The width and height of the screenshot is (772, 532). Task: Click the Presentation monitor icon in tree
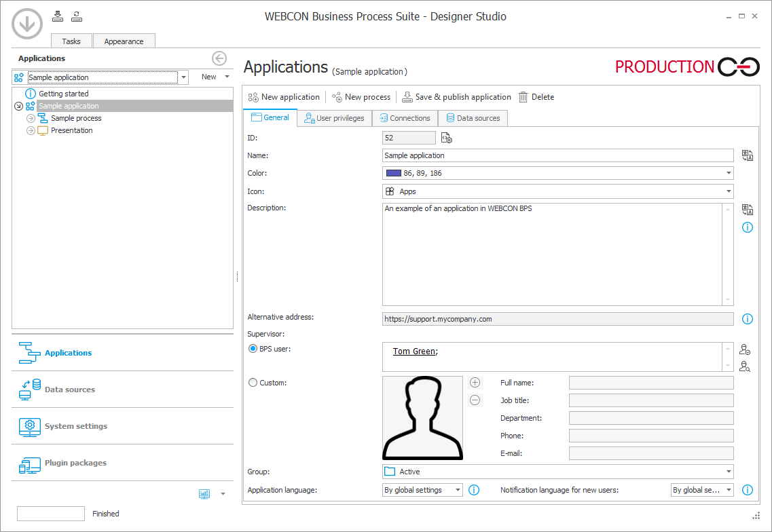(x=43, y=130)
